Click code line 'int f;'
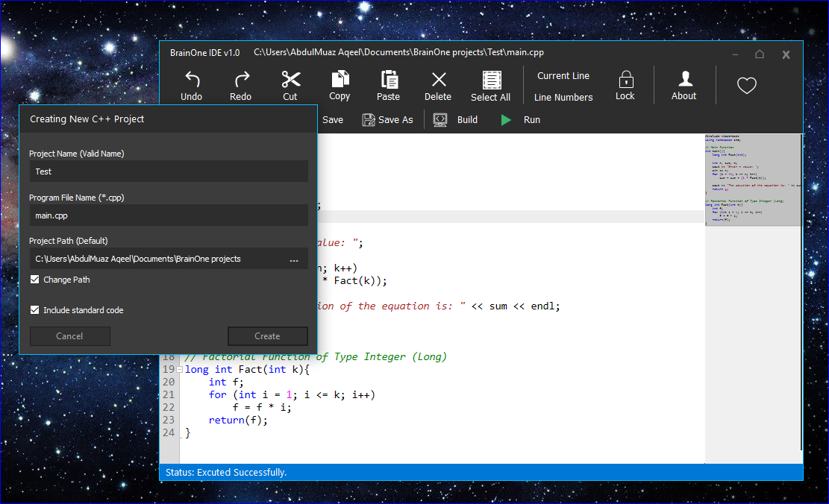 click(x=226, y=382)
